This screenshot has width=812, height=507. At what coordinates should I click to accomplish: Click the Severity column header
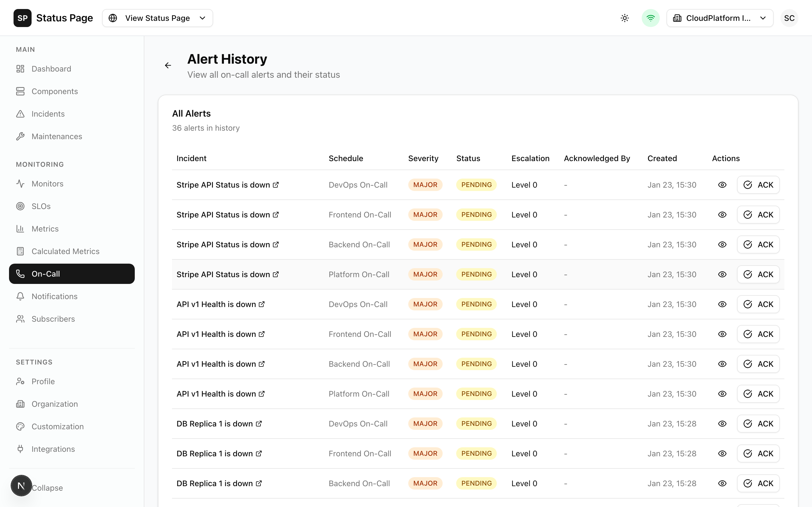pos(423,158)
